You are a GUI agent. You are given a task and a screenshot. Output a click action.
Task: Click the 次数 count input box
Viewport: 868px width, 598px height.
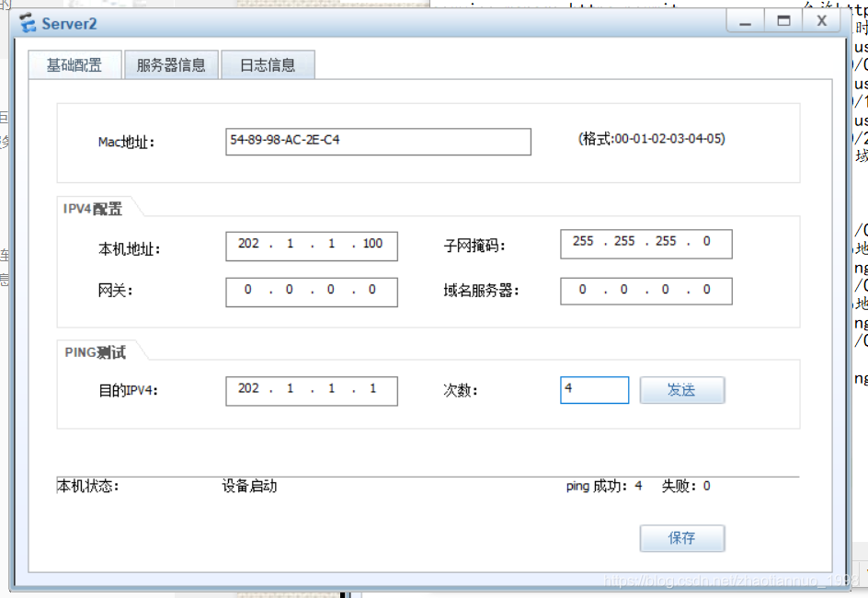point(595,390)
